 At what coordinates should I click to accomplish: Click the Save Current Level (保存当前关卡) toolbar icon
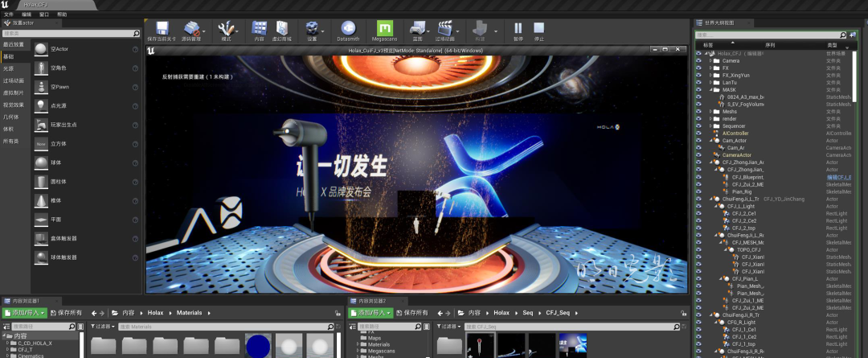tap(162, 28)
